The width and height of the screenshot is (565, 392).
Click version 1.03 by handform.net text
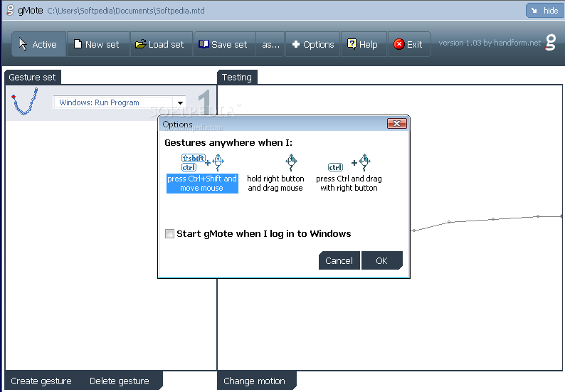click(x=490, y=43)
